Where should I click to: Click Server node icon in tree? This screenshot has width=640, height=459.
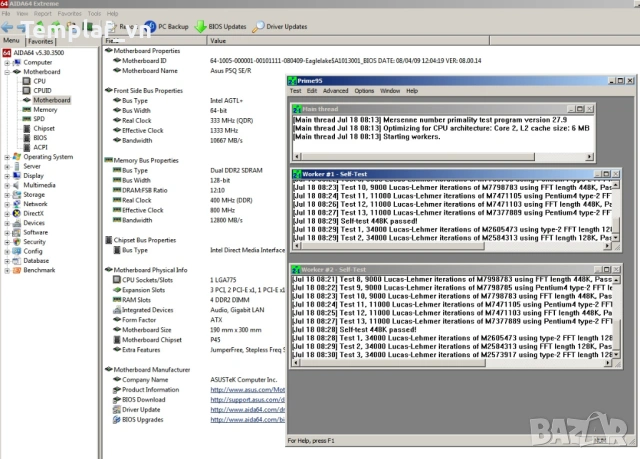pos(17,166)
